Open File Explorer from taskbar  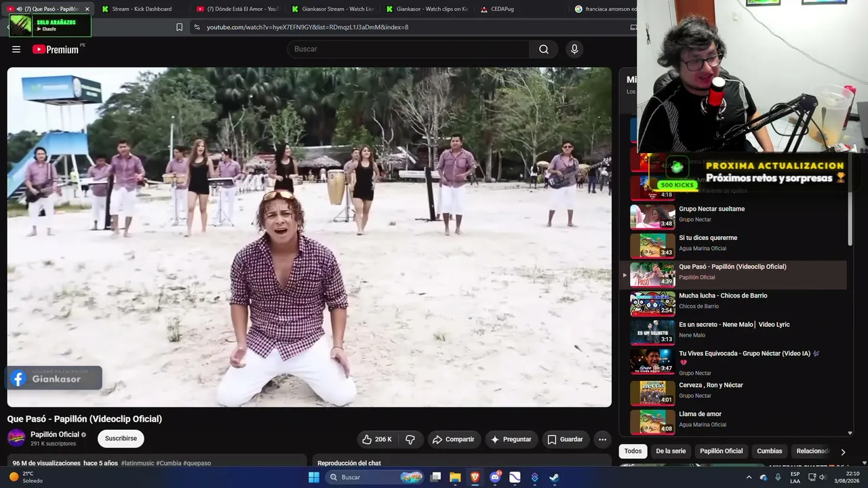(x=455, y=477)
